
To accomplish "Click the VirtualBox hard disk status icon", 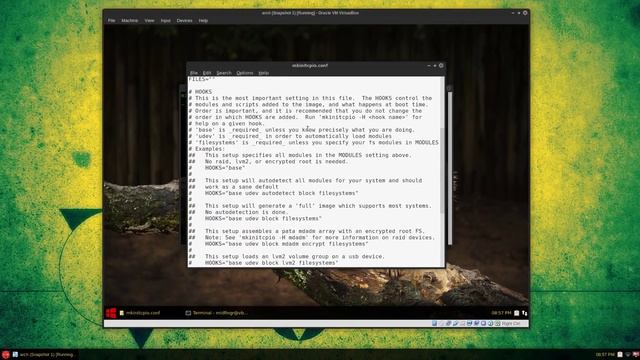I will [x=434, y=323].
